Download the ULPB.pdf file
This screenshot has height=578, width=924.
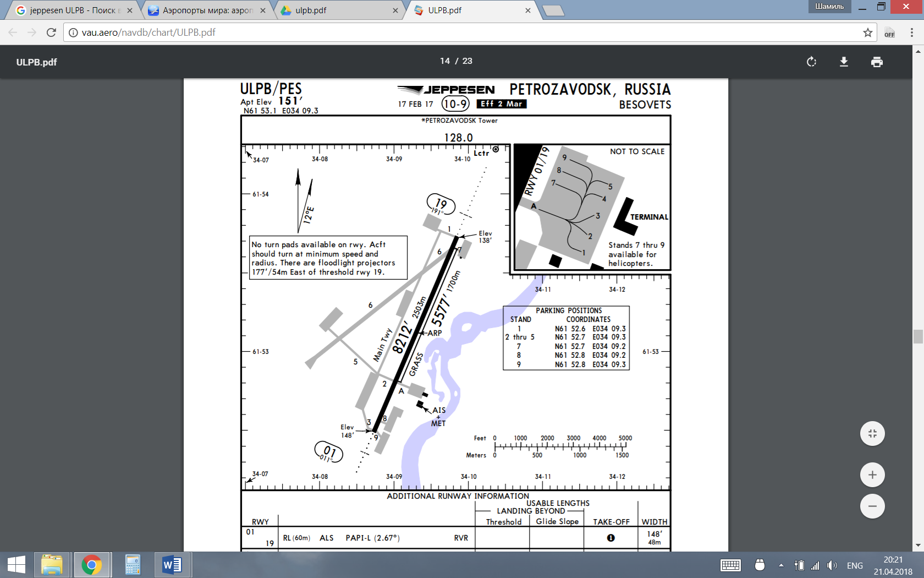(x=844, y=62)
